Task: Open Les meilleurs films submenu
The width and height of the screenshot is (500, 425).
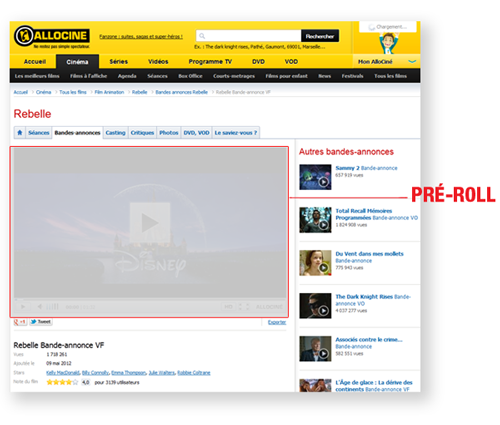Action: [37, 76]
